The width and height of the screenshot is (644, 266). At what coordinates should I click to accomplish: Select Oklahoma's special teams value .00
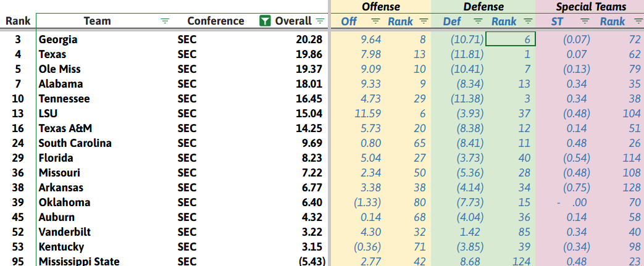[x=572, y=202]
